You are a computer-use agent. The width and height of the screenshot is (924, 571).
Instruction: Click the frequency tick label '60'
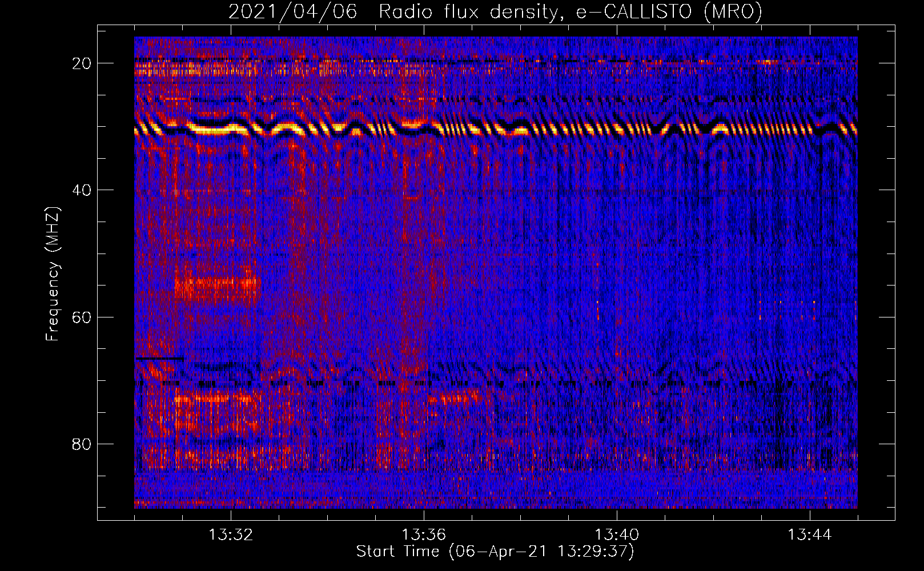82,317
